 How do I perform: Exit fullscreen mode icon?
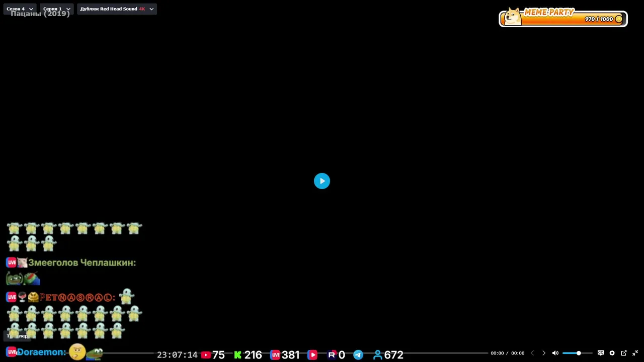click(x=635, y=353)
